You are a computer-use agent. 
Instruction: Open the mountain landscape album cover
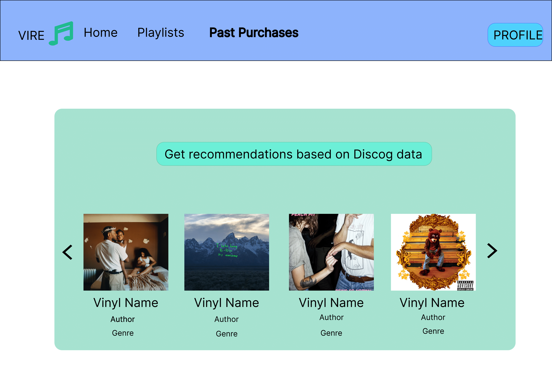tap(226, 252)
